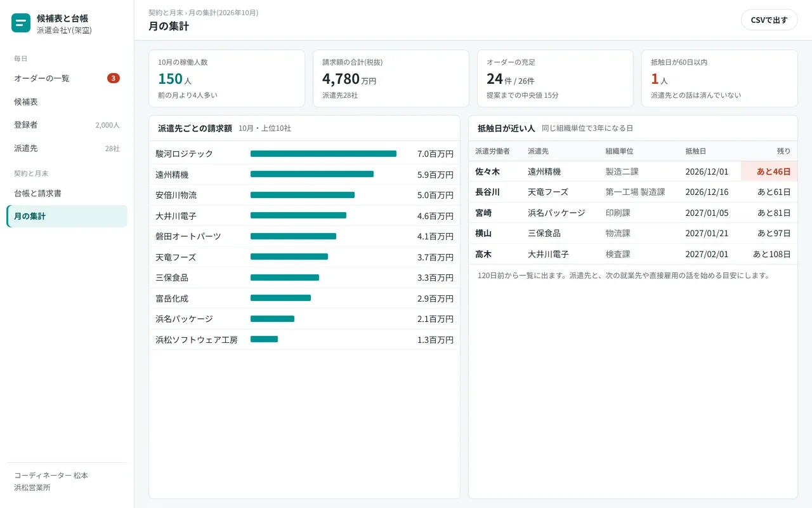Click 三保食品 amount 3.3百万円
This screenshot has width=812, height=508.
(435, 277)
